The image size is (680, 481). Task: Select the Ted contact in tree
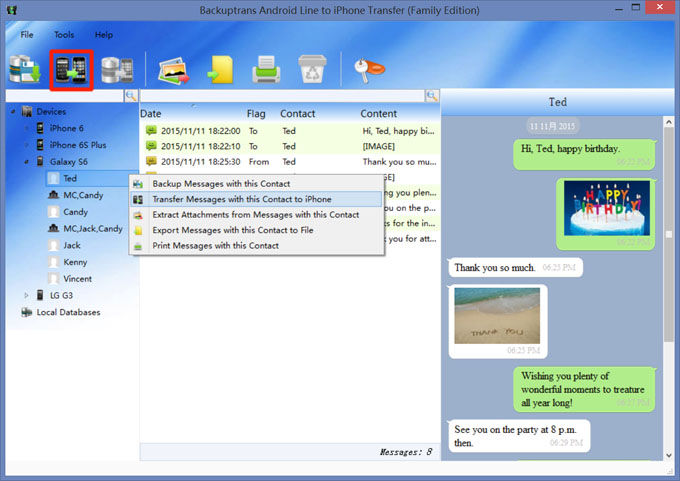coord(70,178)
